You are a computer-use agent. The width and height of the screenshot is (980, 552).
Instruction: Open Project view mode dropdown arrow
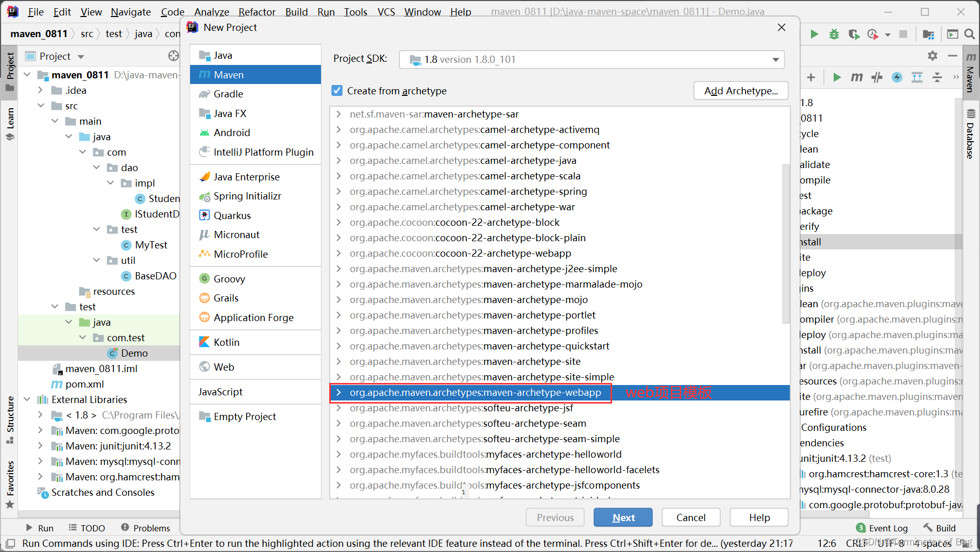click(81, 57)
